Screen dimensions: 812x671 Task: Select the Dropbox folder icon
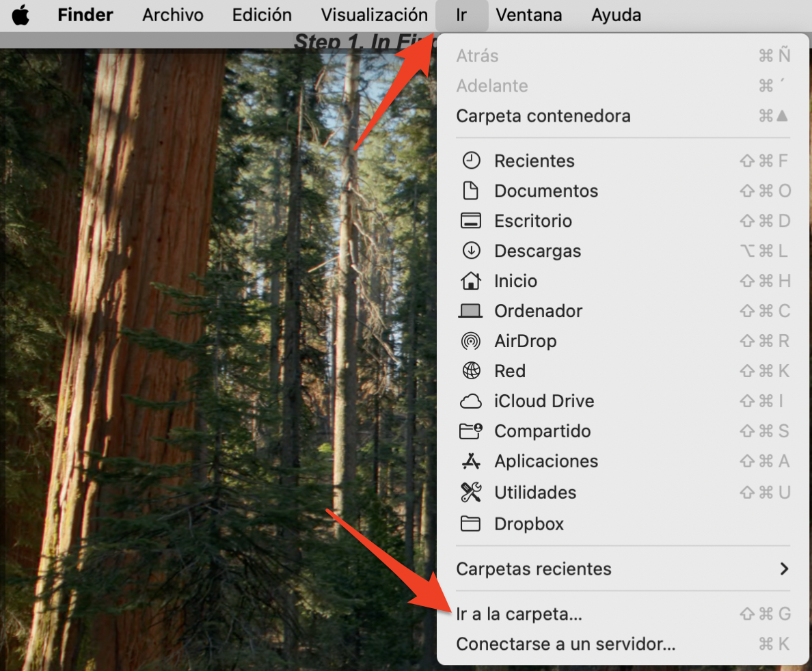(472, 523)
